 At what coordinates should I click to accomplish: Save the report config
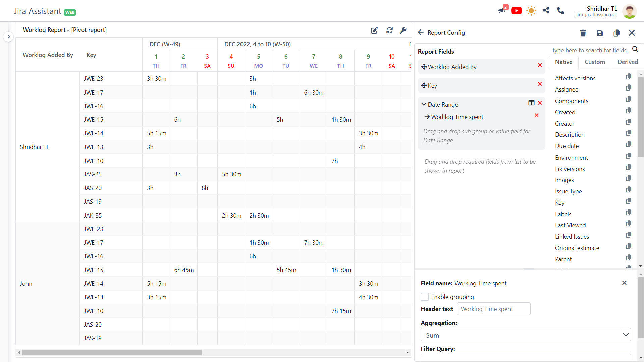point(600,33)
